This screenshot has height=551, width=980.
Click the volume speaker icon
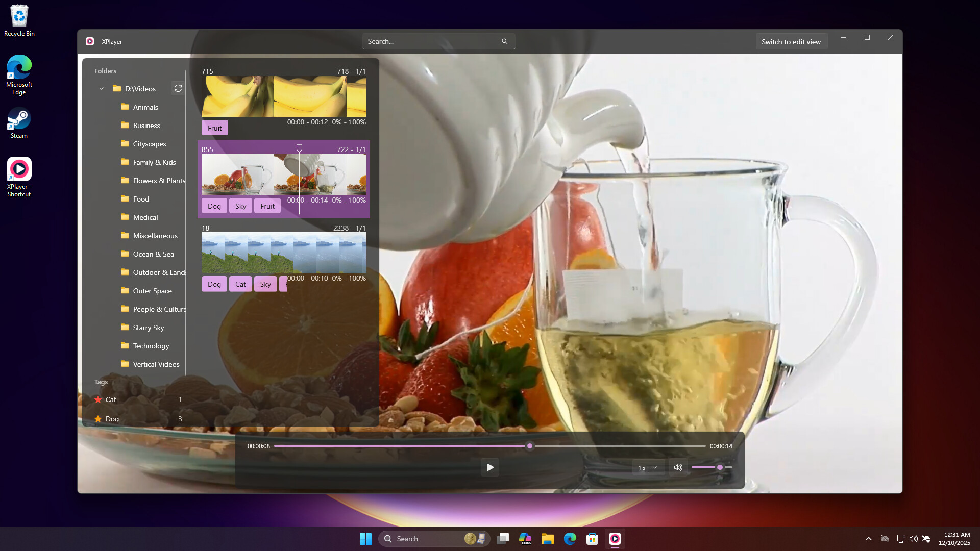tap(678, 467)
